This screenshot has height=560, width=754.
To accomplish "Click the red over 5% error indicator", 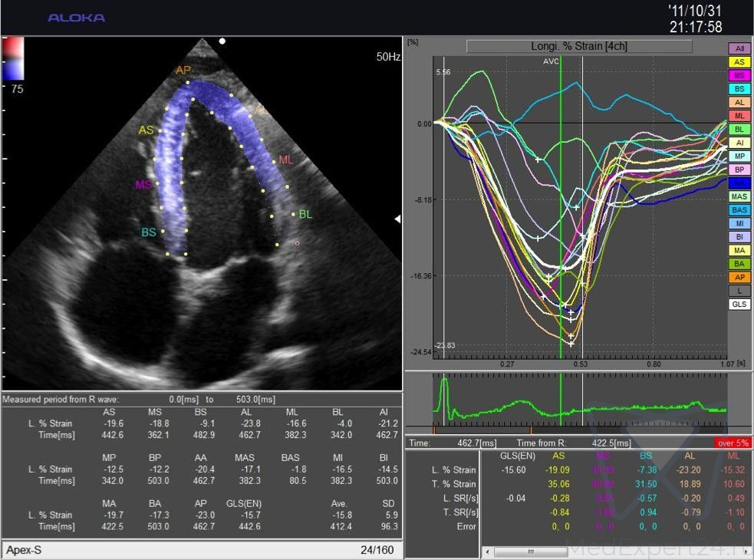I will pos(733,443).
